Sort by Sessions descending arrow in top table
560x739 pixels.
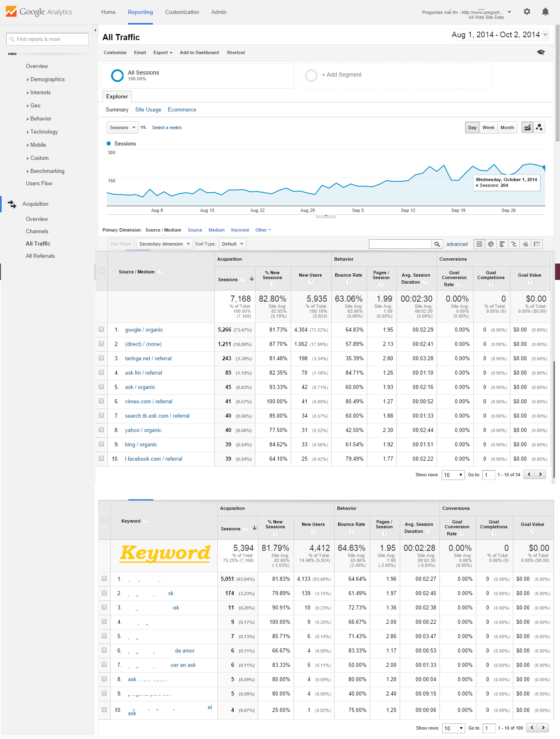(252, 279)
